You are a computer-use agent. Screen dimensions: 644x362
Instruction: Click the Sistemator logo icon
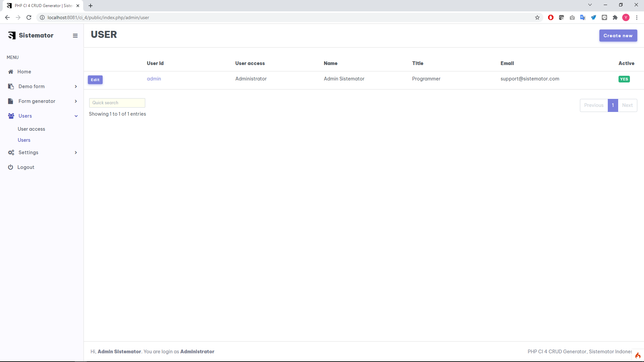pyautogui.click(x=12, y=36)
